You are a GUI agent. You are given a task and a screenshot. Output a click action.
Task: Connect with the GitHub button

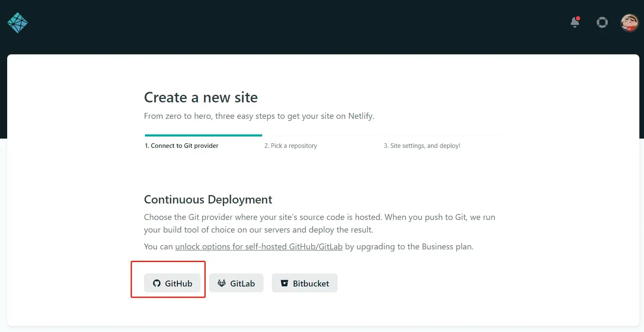tap(172, 283)
